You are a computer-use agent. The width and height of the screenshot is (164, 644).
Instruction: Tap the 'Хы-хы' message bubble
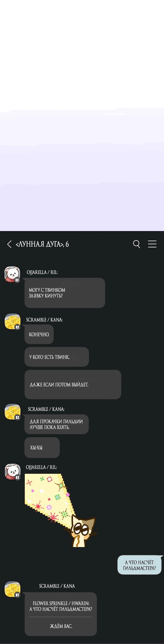point(42,447)
